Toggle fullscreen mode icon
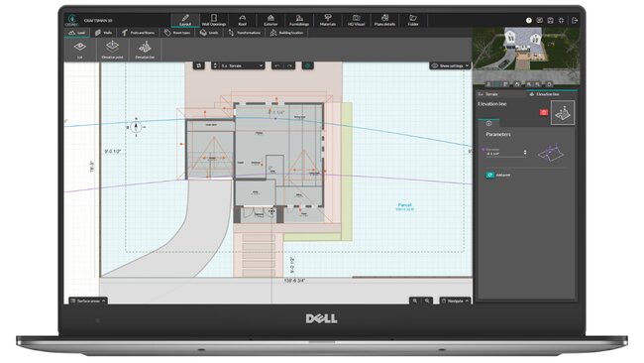 tap(562, 20)
